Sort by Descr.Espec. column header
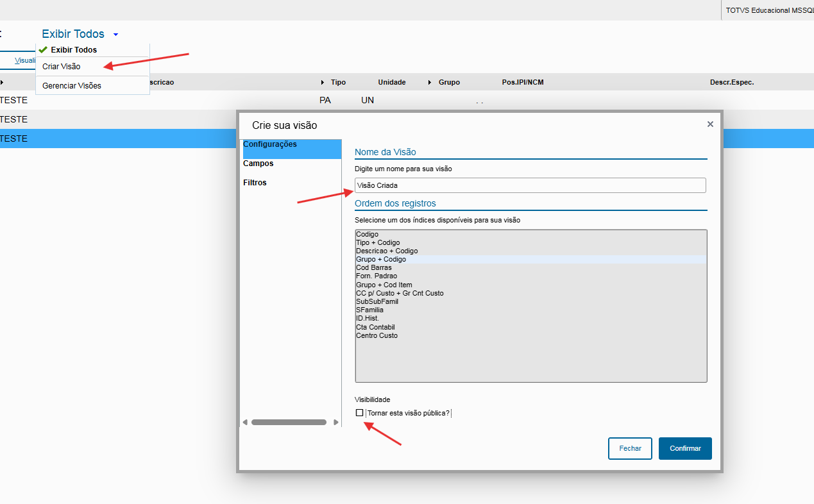Screen dimensions: 814x504 coord(732,83)
